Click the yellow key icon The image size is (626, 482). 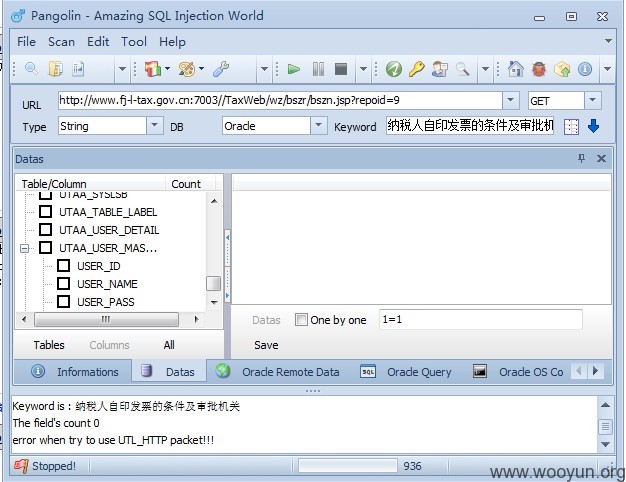[416, 69]
